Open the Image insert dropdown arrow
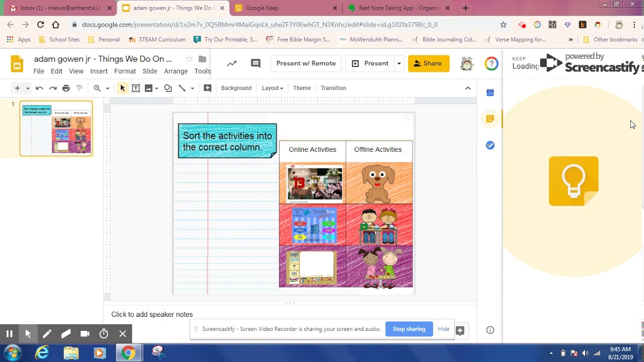 tap(156, 88)
